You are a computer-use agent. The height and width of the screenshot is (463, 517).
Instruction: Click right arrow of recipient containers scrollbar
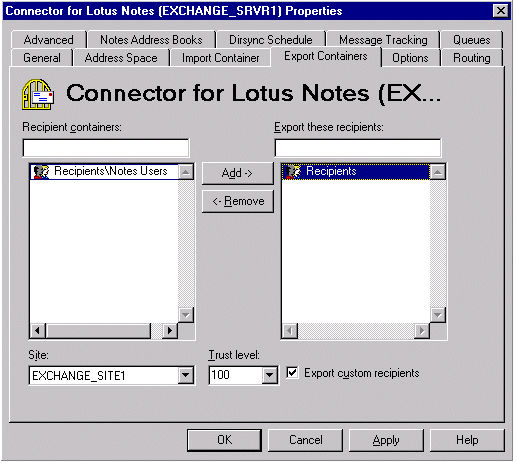pyautogui.click(x=170, y=331)
